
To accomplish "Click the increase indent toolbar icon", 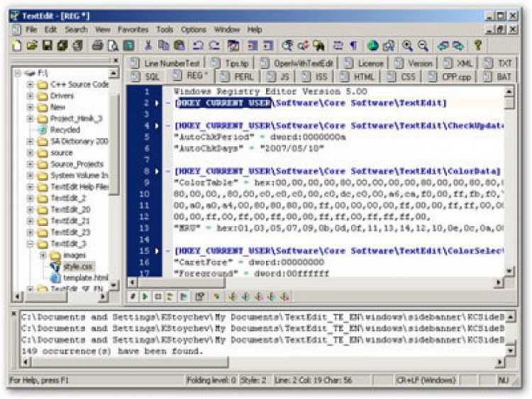I will [252, 45].
